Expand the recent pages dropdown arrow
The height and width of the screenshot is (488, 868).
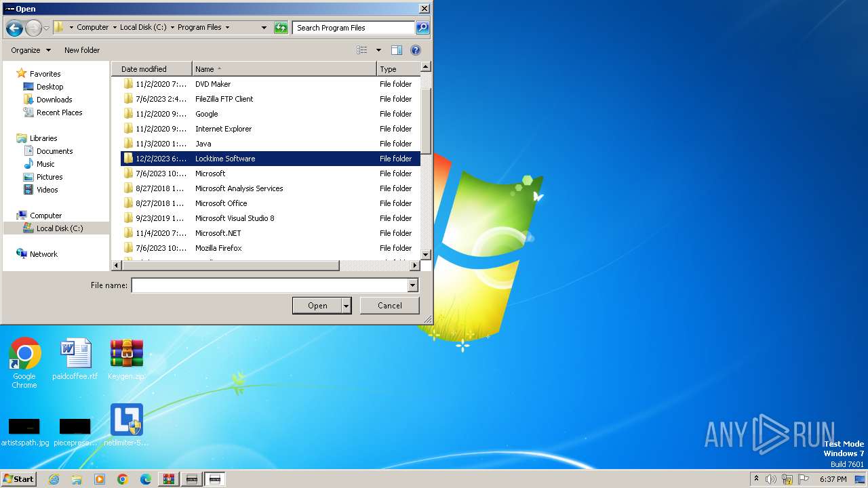[x=46, y=28]
